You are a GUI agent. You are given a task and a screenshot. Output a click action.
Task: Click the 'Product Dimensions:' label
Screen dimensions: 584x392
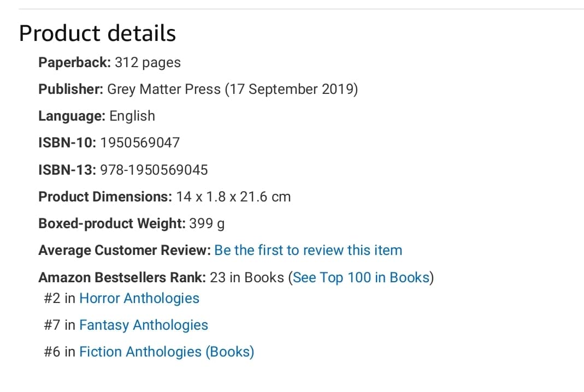tap(105, 197)
